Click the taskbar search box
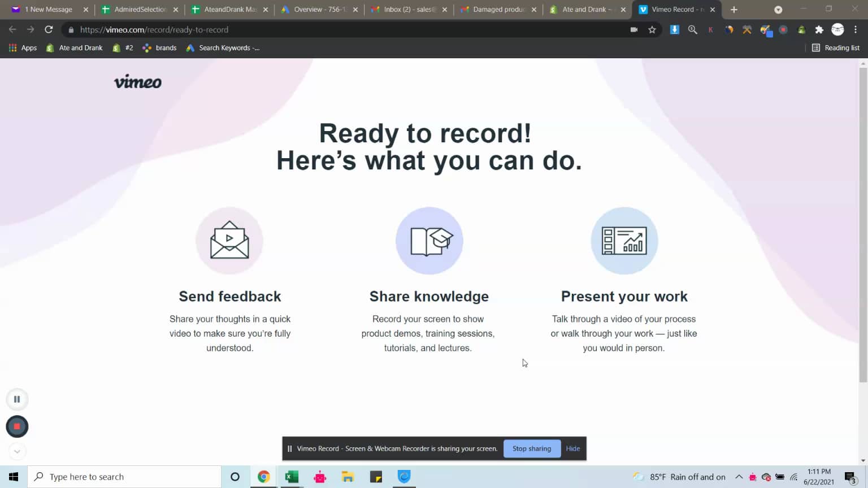This screenshot has height=488, width=868. pyautogui.click(x=124, y=477)
